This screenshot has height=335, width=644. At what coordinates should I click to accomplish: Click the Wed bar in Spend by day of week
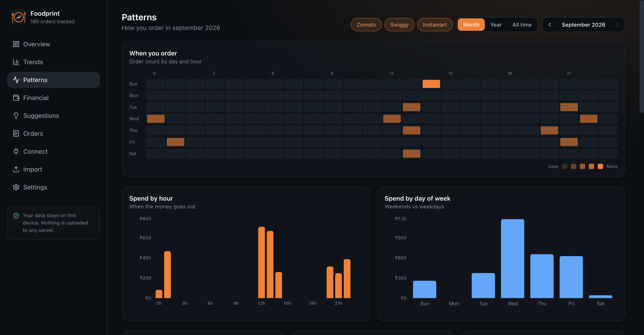(x=513, y=259)
